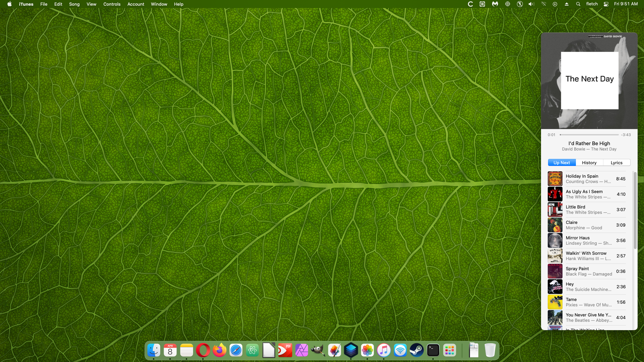The width and height of the screenshot is (644, 362).
Task: Open the Song menu
Action: tap(74, 4)
